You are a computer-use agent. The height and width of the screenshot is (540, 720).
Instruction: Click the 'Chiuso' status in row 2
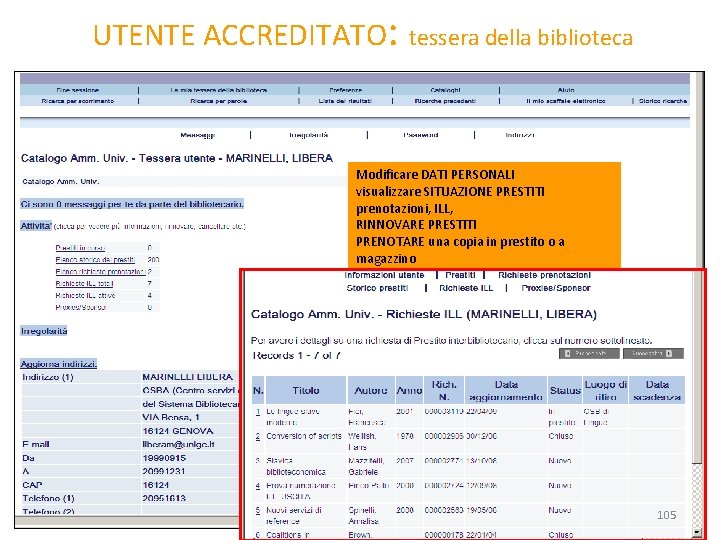coord(561,436)
